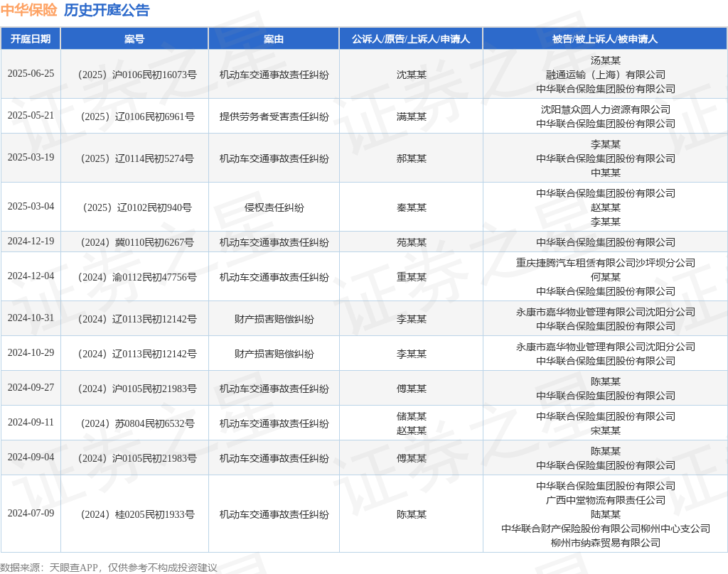Click the 被告/被上诉人/被申请人 header
Viewport: 728px width, 574px height.
pos(605,39)
